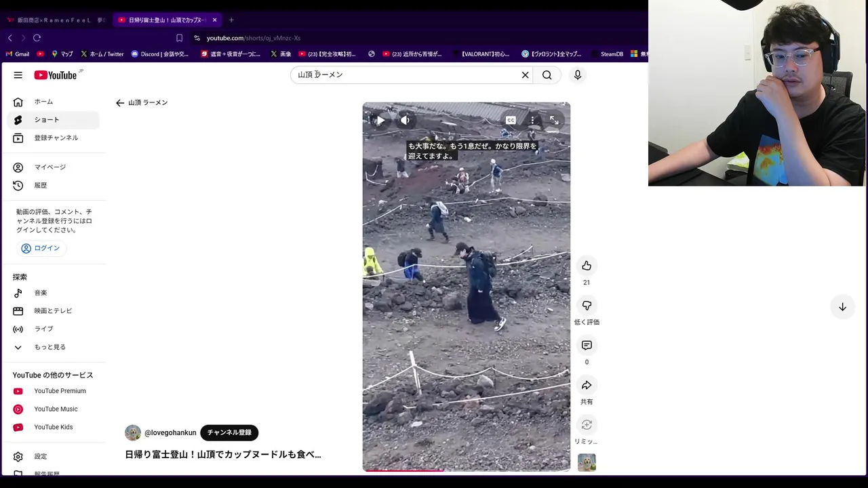Open the ホーム / Twitter bookmark
Viewport: 868px width, 488px height.
102,54
